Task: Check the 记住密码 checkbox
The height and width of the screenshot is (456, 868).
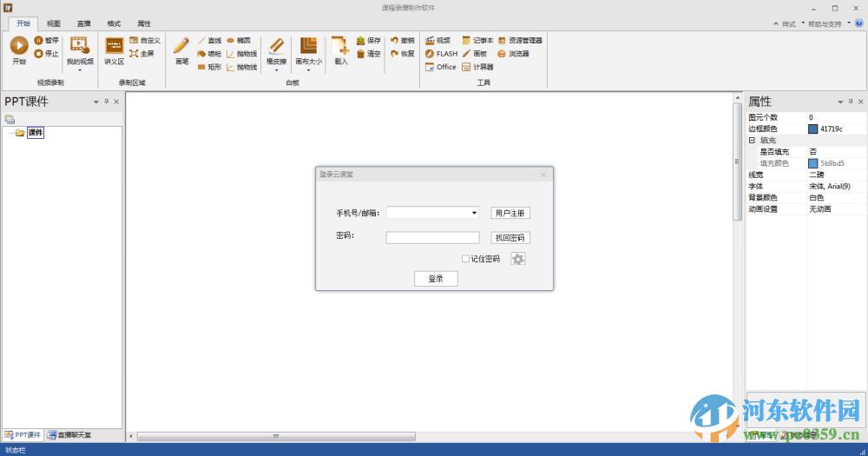Action: tap(465, 259)
